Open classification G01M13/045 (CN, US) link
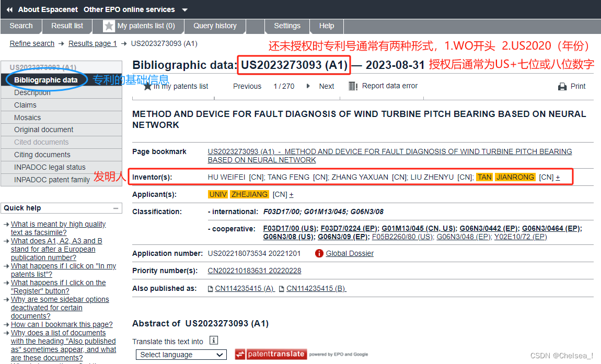 (419, 228)
